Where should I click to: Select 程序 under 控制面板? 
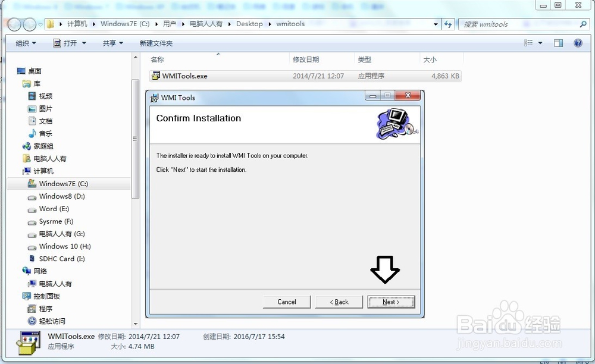click(x=46, y=309)
